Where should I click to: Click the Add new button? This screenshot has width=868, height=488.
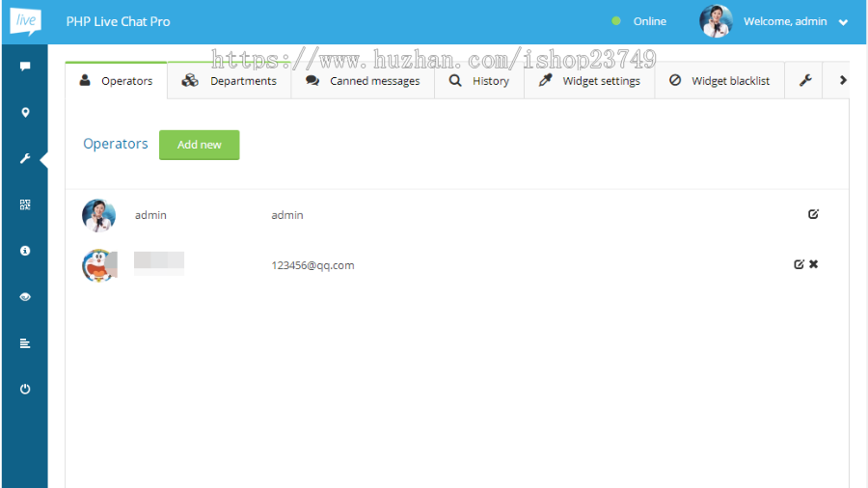tap(200, 145)
